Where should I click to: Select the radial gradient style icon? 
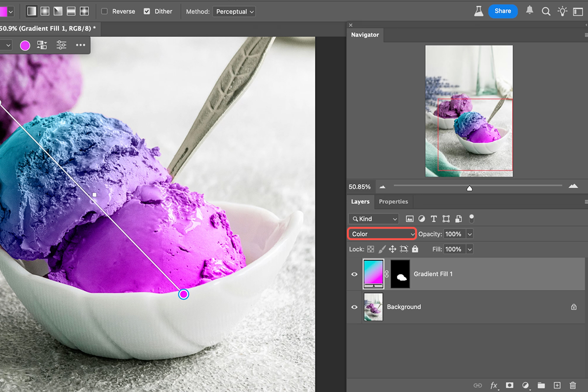coord(45,11)
